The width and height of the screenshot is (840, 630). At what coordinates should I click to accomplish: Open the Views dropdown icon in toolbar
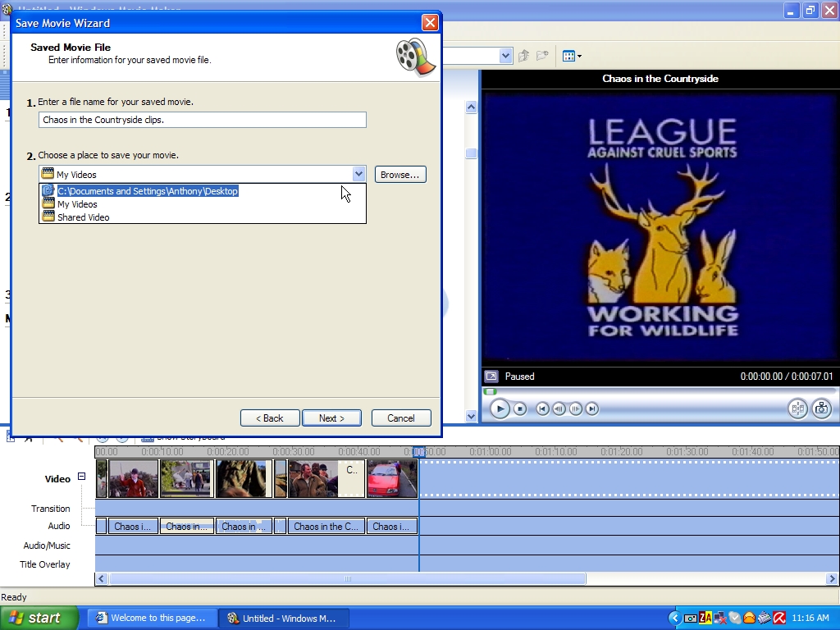click(x=572, y=57)
